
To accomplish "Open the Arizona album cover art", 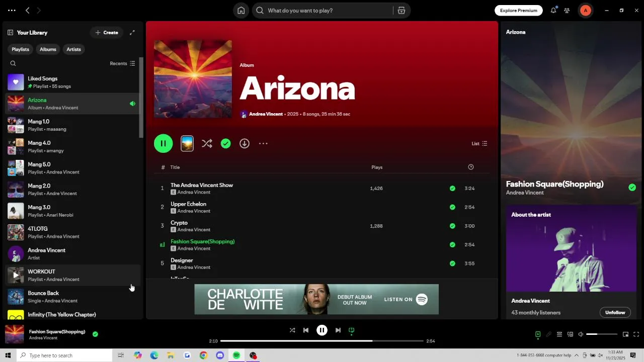I will click(193, 79).
